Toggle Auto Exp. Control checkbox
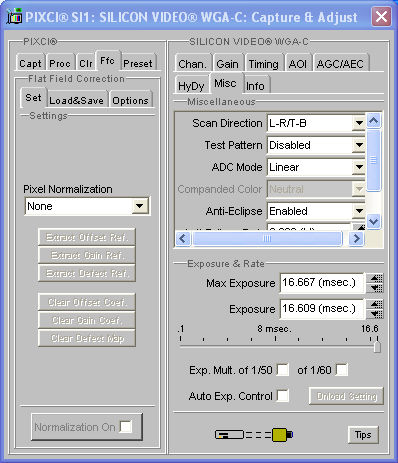 pos(283,396)
